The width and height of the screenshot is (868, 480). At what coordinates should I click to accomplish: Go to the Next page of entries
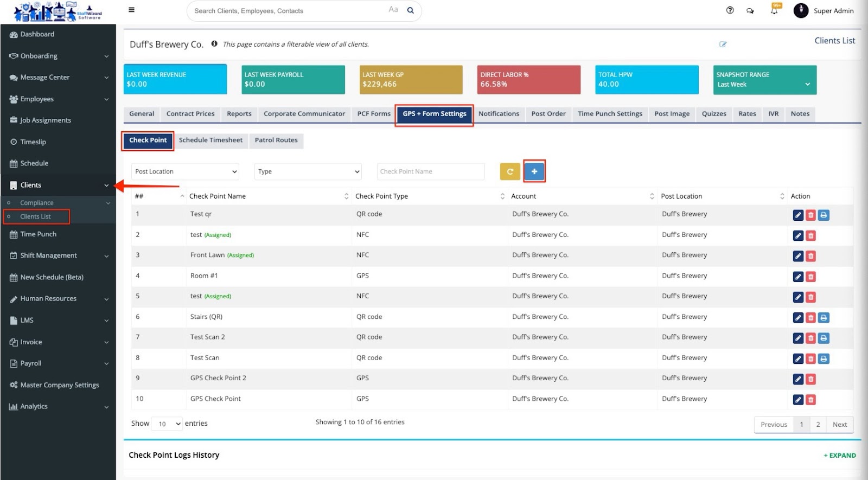[x=839, y=425]
